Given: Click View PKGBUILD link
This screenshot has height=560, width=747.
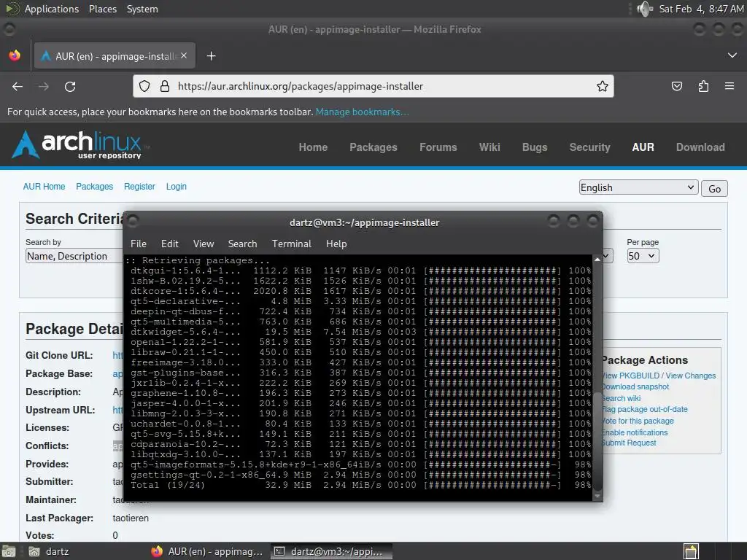Looking at the screenshot, I should 631,376.
